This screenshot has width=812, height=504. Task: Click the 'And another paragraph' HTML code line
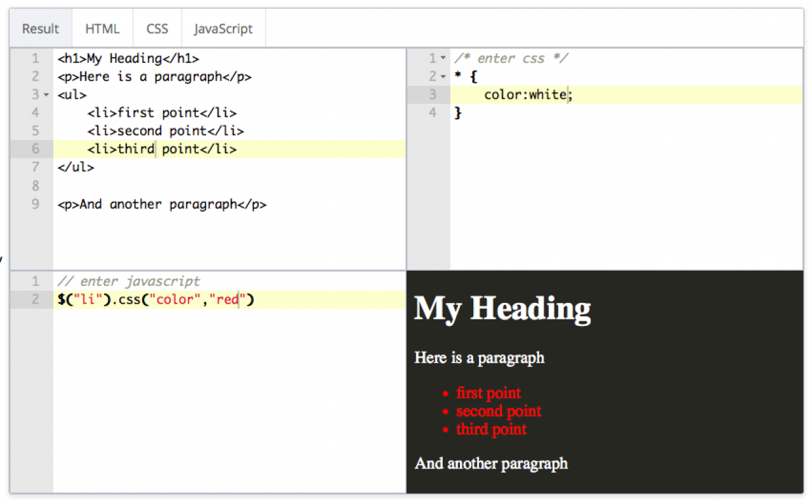coord(162,204)
